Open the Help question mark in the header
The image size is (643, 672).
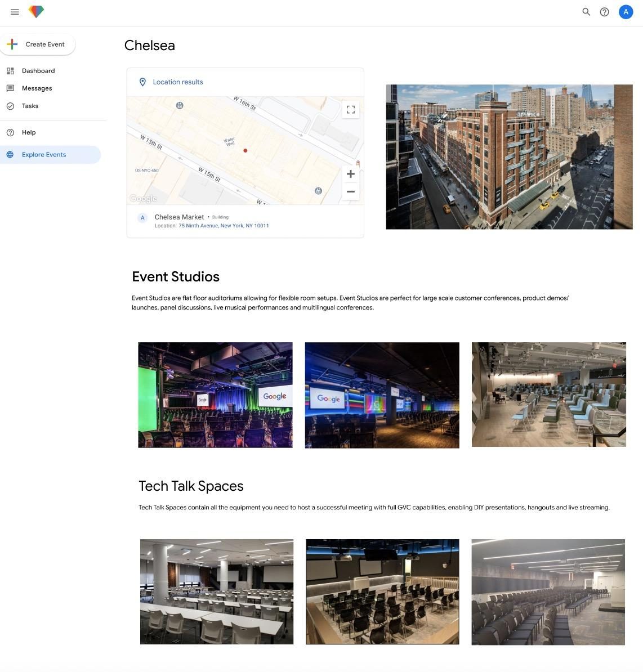coord(604,11)
